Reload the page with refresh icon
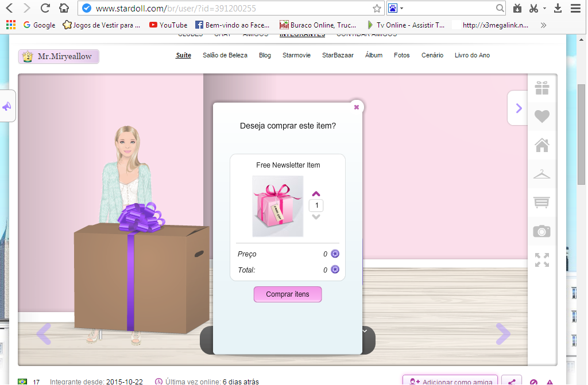The image size is (588, 385). [45, 8]
